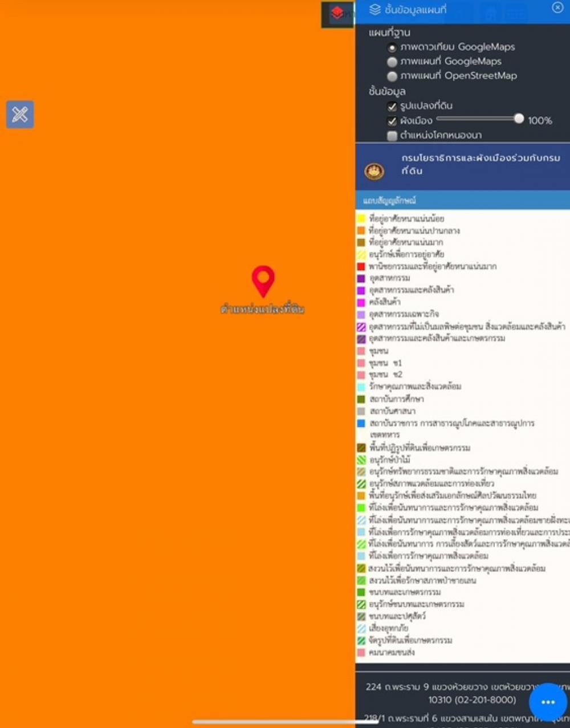Click the กรมโยธาธิการและผังเมือง banner text
The width and height of the screenshot is (570, 728).
481,164
